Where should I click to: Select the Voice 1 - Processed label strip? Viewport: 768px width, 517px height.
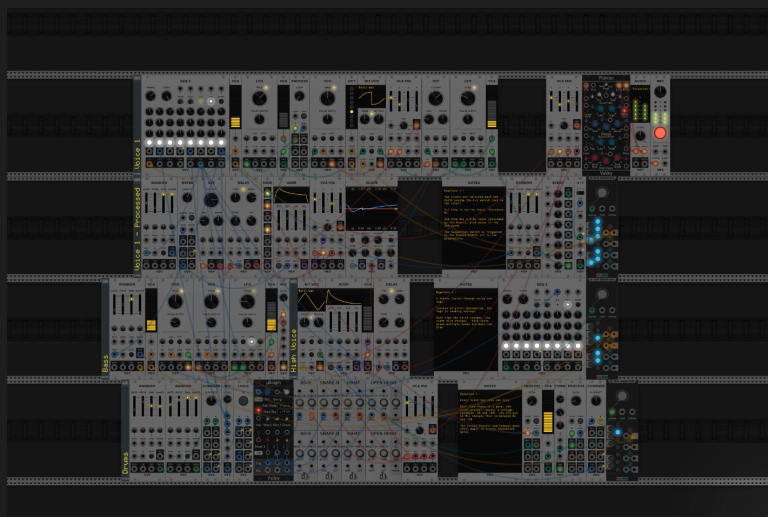click(137, 226)
